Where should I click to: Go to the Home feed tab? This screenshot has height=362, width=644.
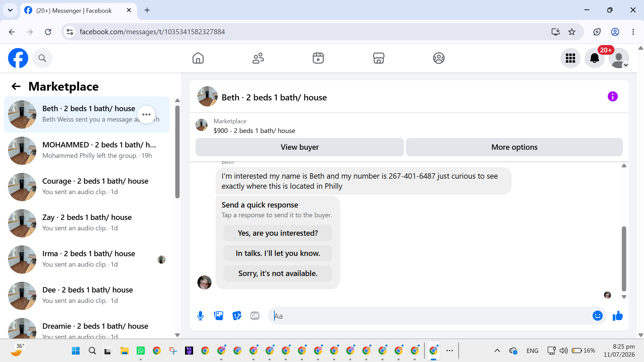(198, 58)
